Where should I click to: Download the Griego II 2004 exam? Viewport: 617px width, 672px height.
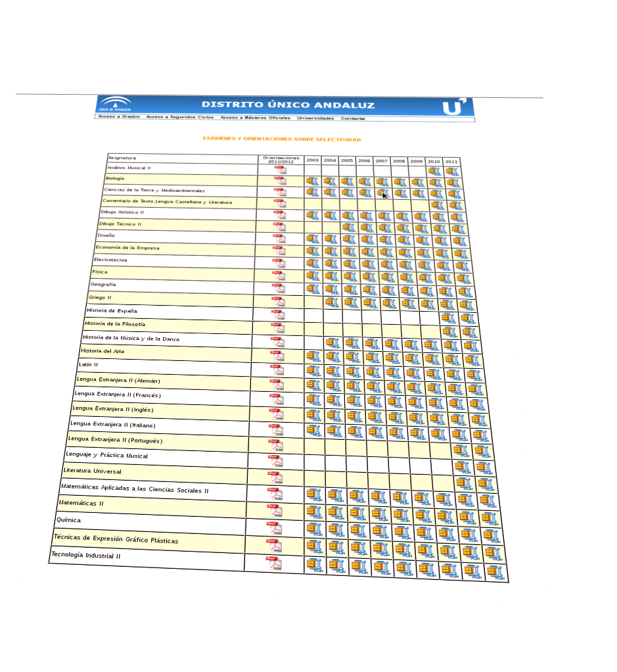coord(331,302)
